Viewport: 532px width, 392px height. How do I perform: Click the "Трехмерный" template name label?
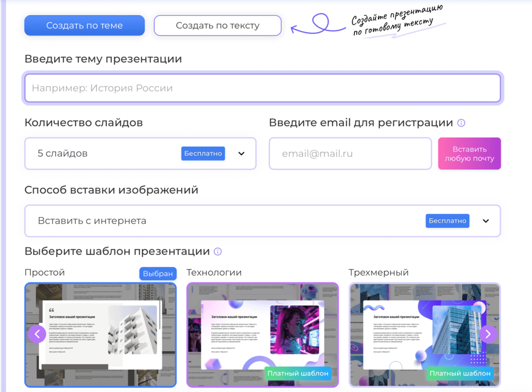[x=379, y=272]
